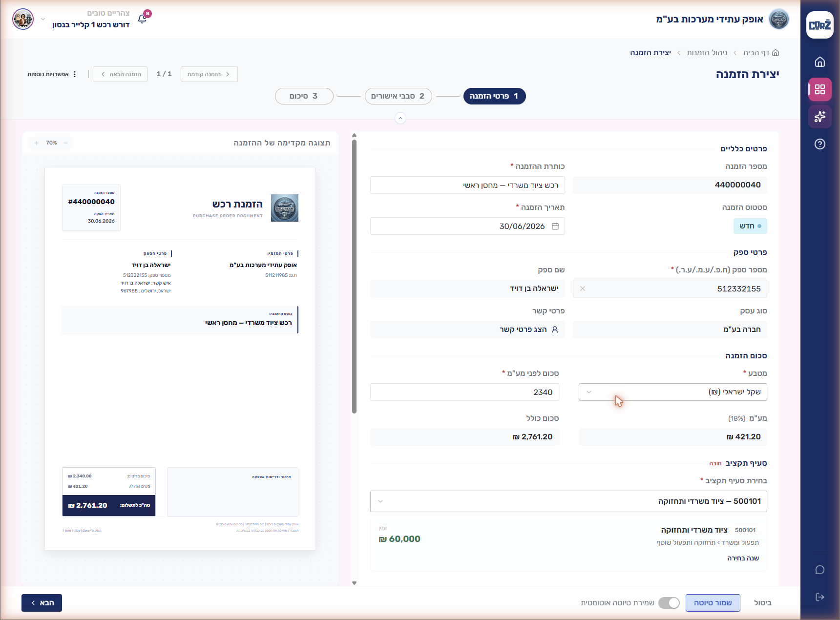Click breadcrumb יצירת הזמנה
The height and width of the screenshot is (620, 840).
651,53
